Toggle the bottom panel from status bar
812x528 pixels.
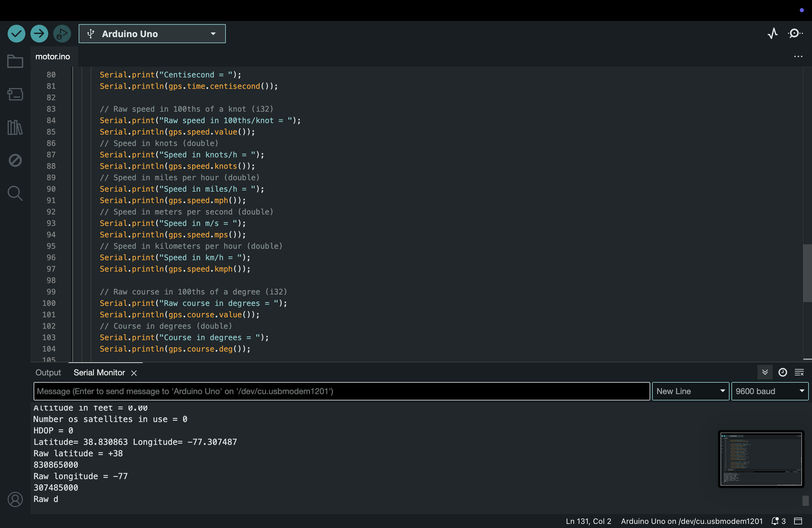click(798, 521)
